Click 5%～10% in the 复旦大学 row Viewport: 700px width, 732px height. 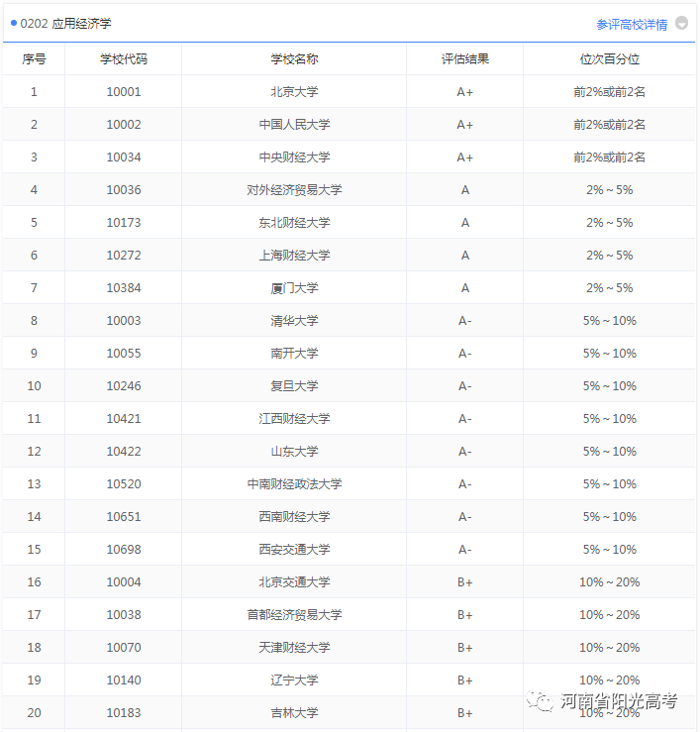point(610,386)
